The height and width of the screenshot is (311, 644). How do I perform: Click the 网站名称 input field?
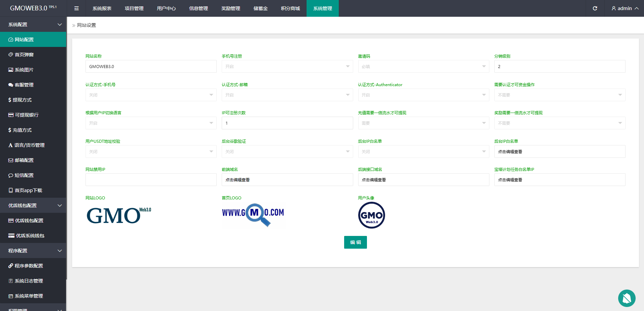point(151,66)
